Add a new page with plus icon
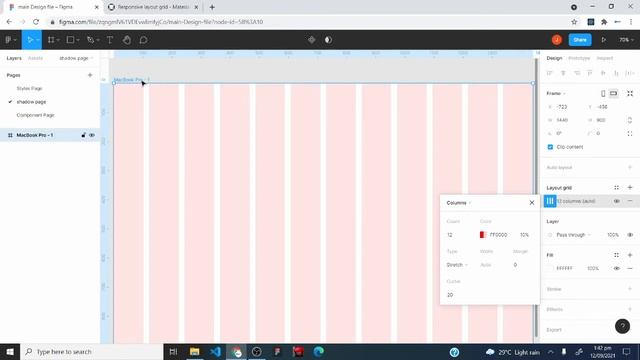 [x=90, y=75]
